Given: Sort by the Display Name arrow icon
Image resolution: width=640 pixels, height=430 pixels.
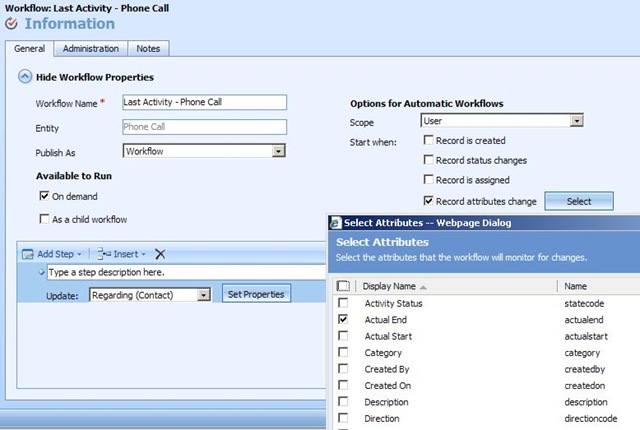Looking at the screenshot, I should 423,287.
